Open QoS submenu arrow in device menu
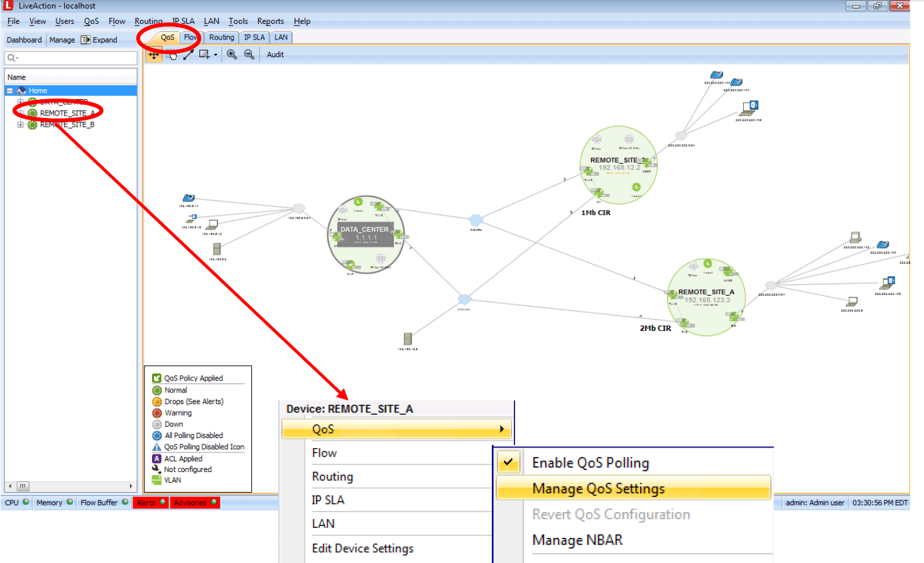This screenshot has height=563, width=924. tap(502, 429)
